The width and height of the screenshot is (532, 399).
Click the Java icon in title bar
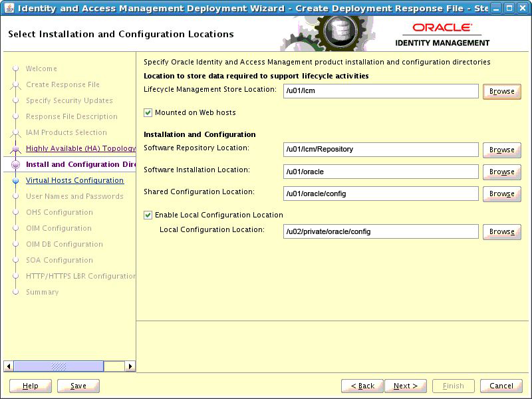click(9, 8)
